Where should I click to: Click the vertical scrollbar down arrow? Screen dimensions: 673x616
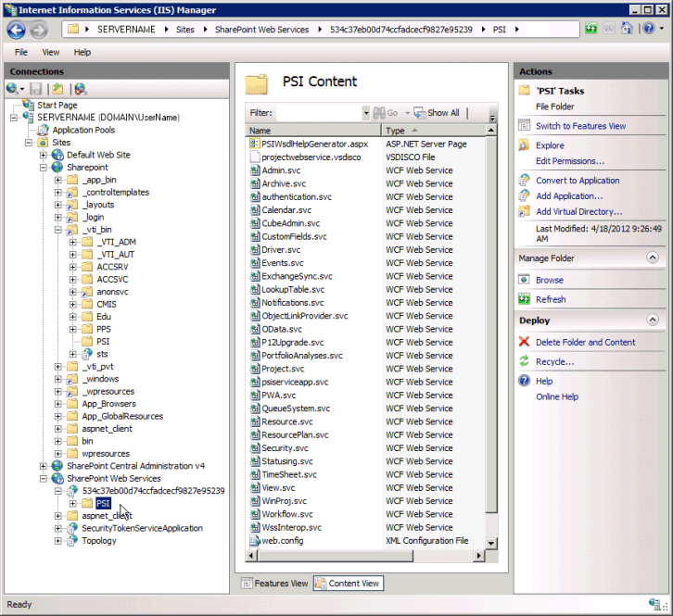491,543
